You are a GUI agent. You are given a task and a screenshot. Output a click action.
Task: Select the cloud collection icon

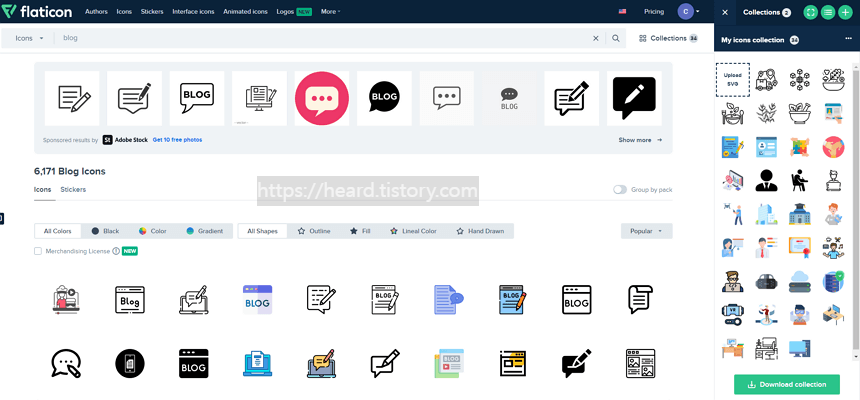(x=800, y=281)
